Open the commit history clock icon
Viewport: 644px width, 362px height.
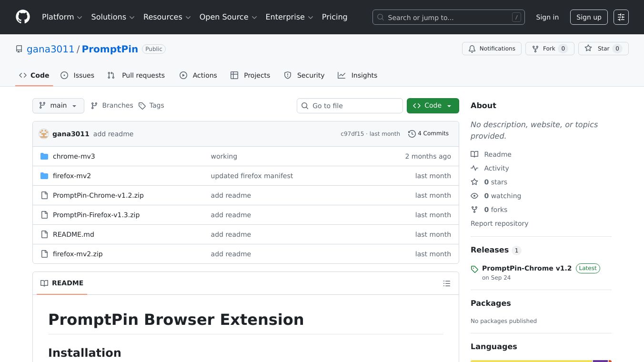click(x=412, y=134)
